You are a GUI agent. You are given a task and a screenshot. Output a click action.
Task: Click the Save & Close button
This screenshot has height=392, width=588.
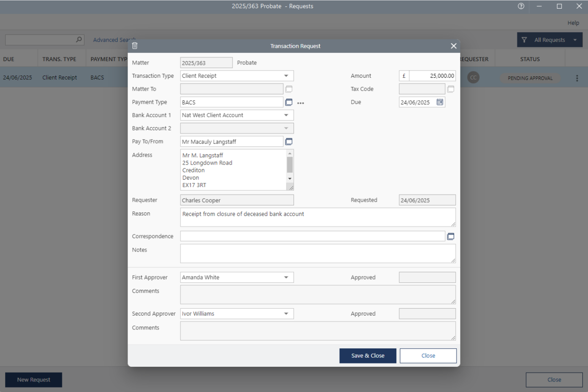(x=368, y=356)
